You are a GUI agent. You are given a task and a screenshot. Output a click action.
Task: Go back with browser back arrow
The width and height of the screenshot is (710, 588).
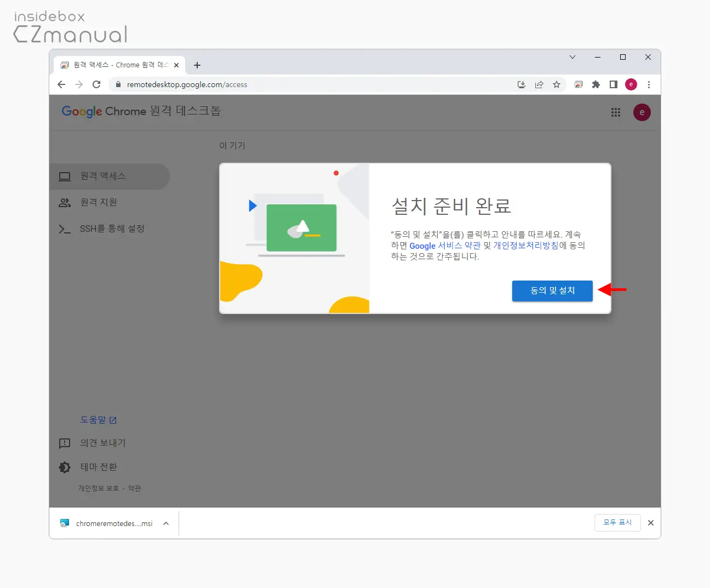pos(61,84)
